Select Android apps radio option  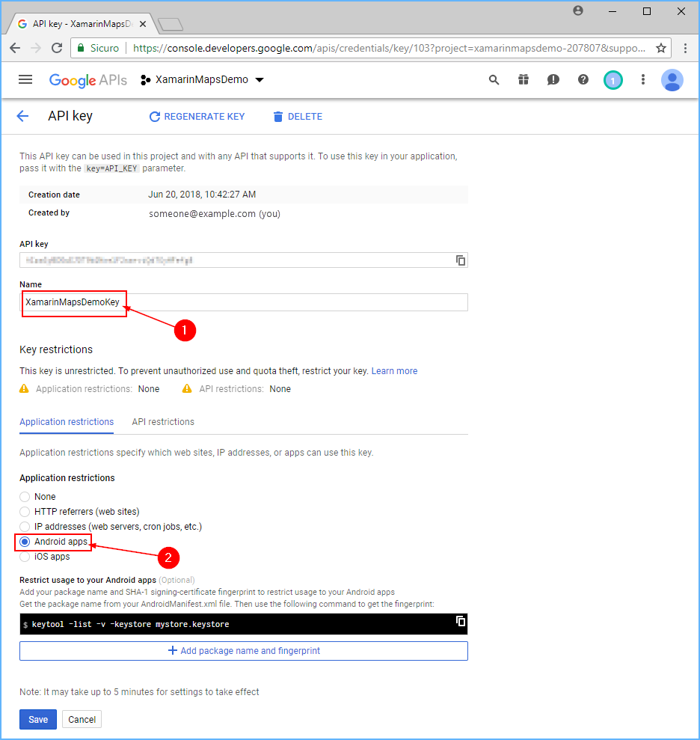coord(25,542)
